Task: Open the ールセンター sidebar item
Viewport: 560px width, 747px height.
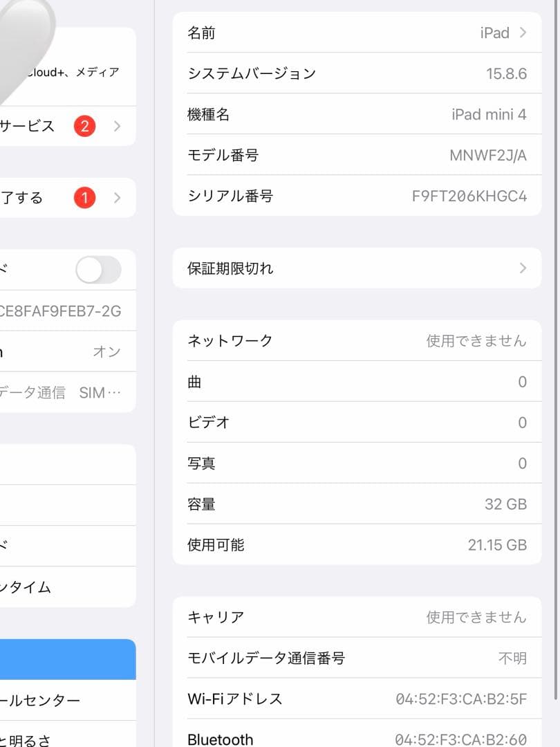Action: coord(68,700)
